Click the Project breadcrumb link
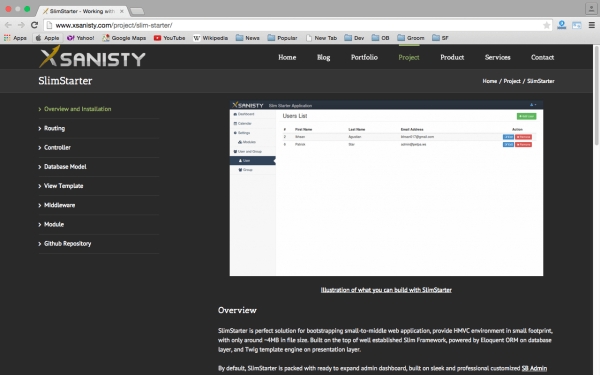The height and width of the screenshot is (375, 600). (x=512, y=81)
